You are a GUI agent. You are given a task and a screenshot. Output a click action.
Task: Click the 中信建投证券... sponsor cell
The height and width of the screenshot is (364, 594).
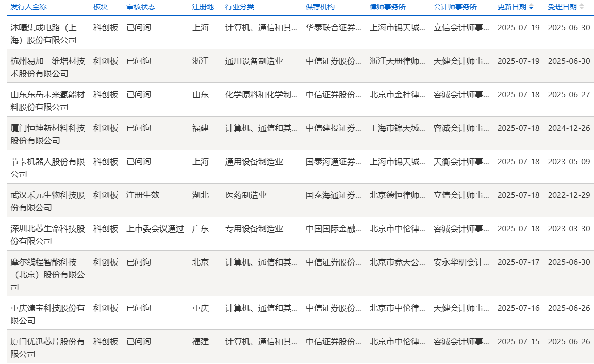pyautogui.click(x=334, y=128)
